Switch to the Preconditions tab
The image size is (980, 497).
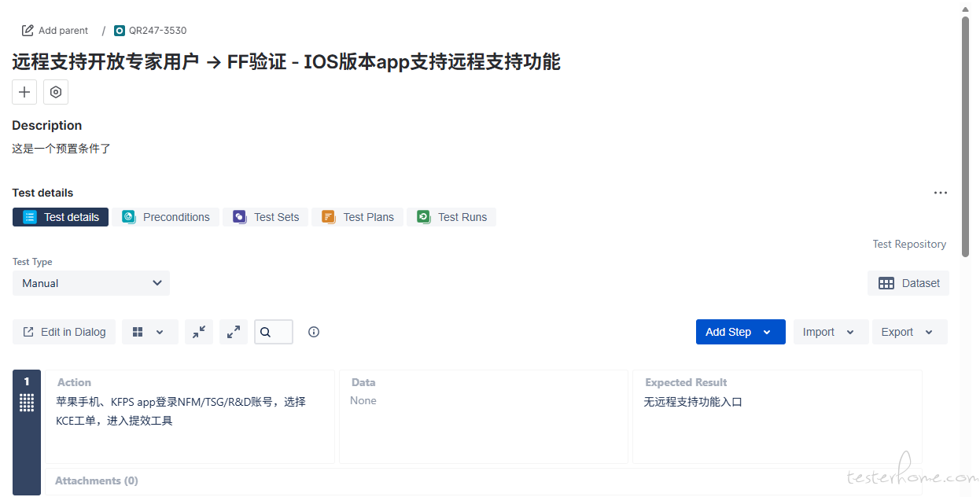(166, 217)
